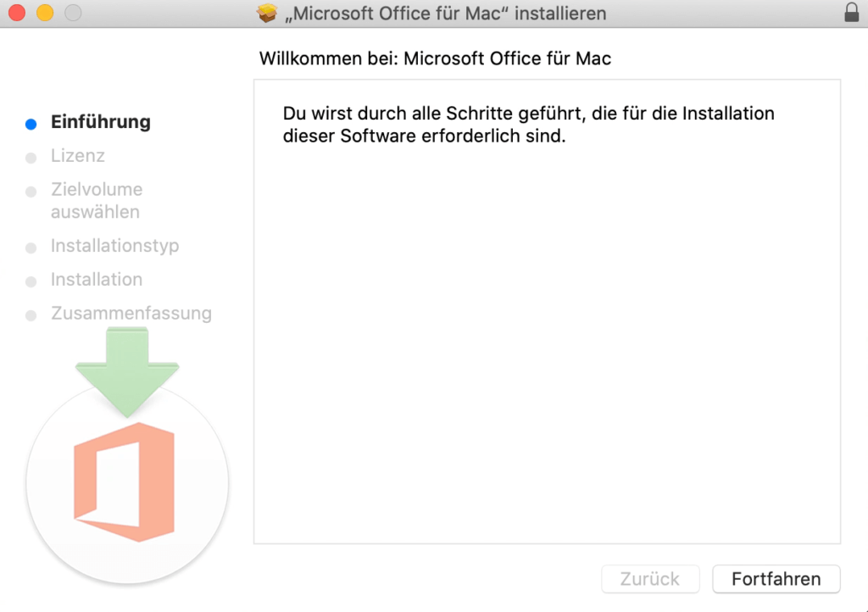Select the Zusammenfassung step label
Viewport: 868px width, 612px height.
[131, 314]
